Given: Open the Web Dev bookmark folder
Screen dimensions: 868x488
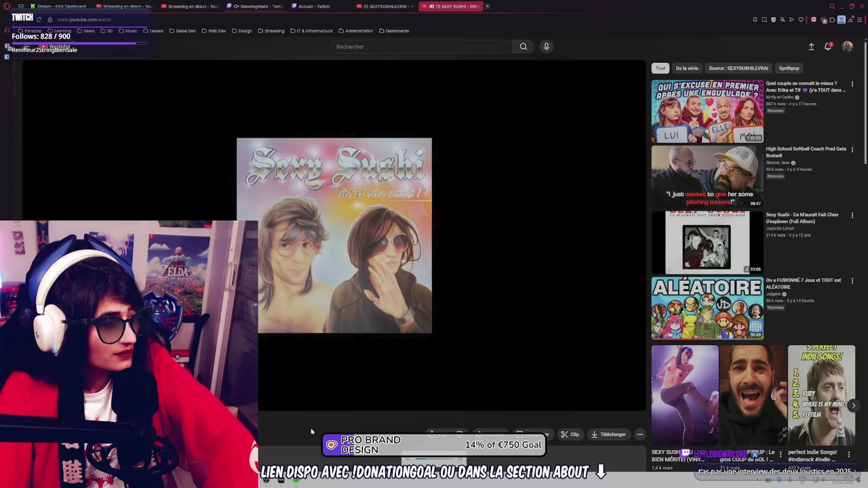Looking at the screenshot, I should point(214,30).
